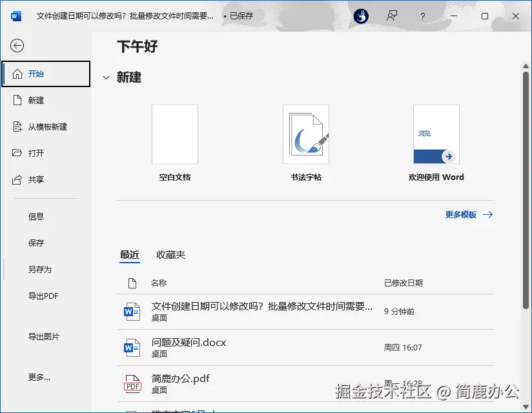
Task: Click the arrow next to 更多模板
Action: 488,214
